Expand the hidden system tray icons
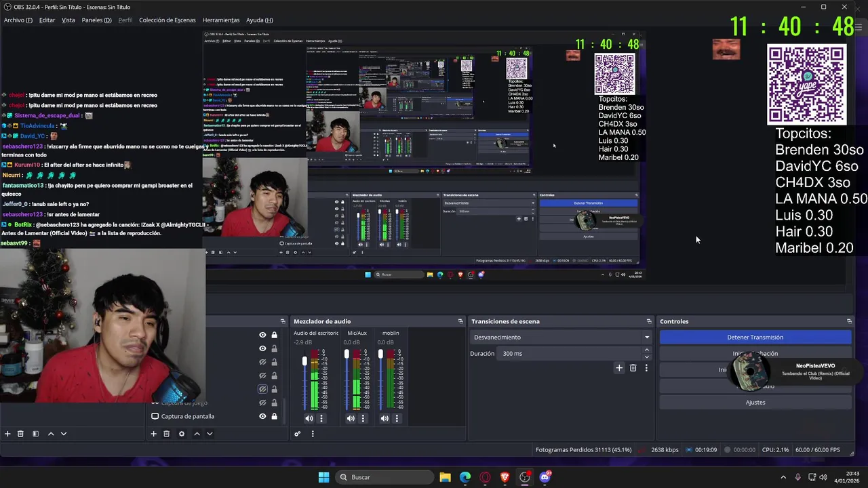 coord(783,477)
